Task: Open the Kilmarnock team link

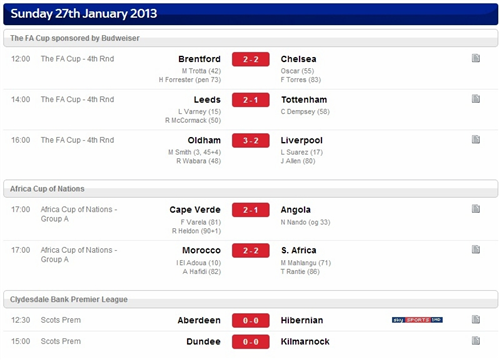Action: point(305,342)
